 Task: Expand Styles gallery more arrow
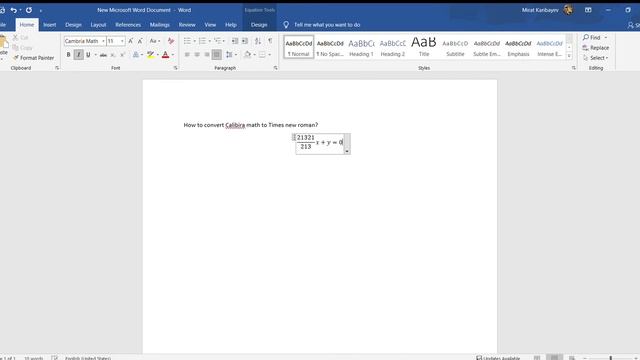point(569,56)
